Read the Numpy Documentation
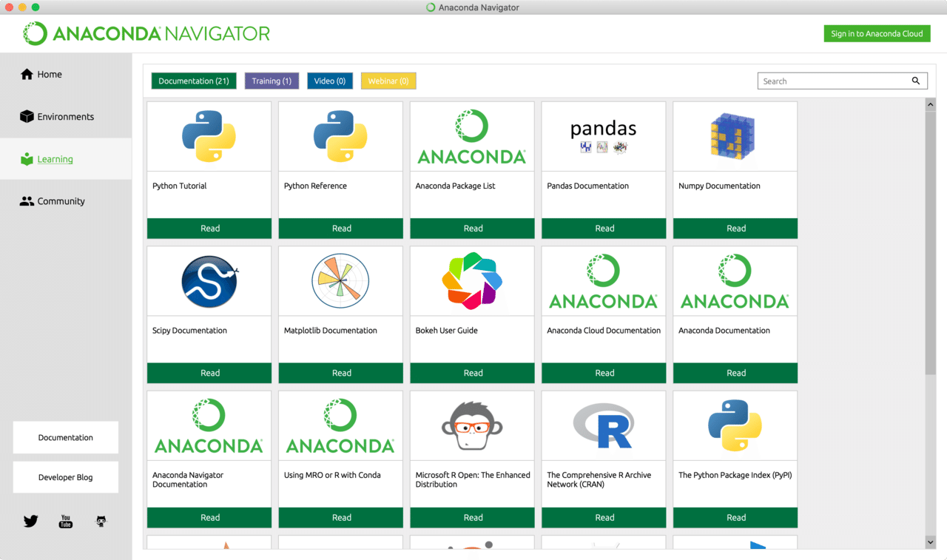The height and width of the screenshot is (560, 947). point(735,229)
